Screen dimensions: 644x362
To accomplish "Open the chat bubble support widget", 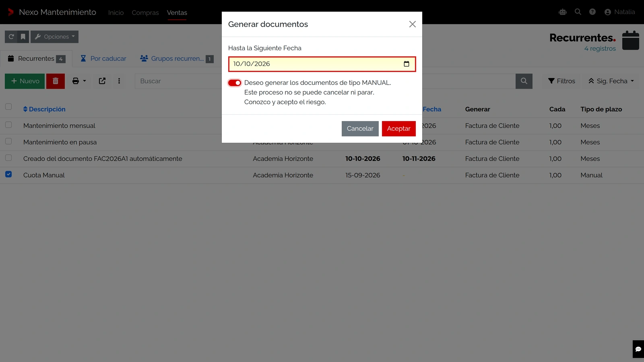I will [x=638, y=349].
